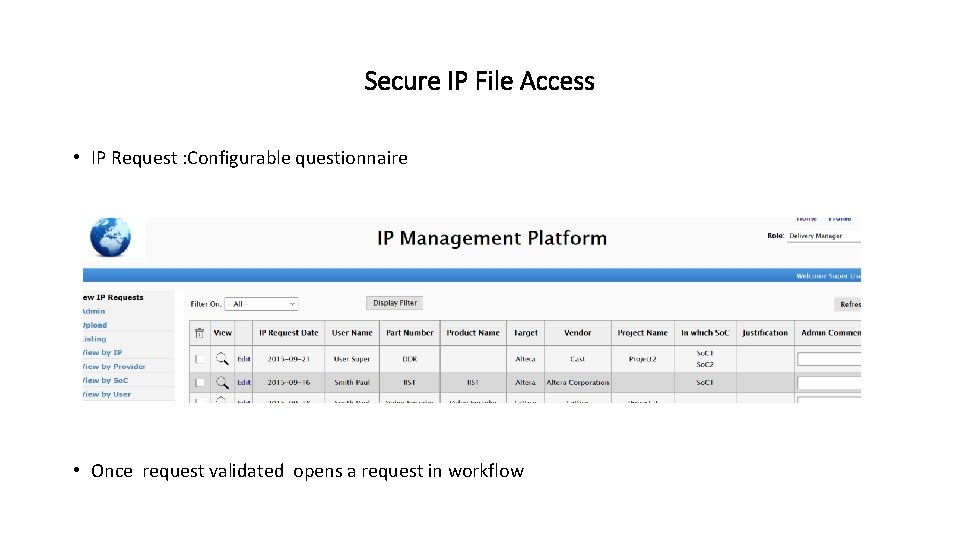
Task: Click the Admin Comment column header
Action: pyautogui.click(x=828, y=333)
